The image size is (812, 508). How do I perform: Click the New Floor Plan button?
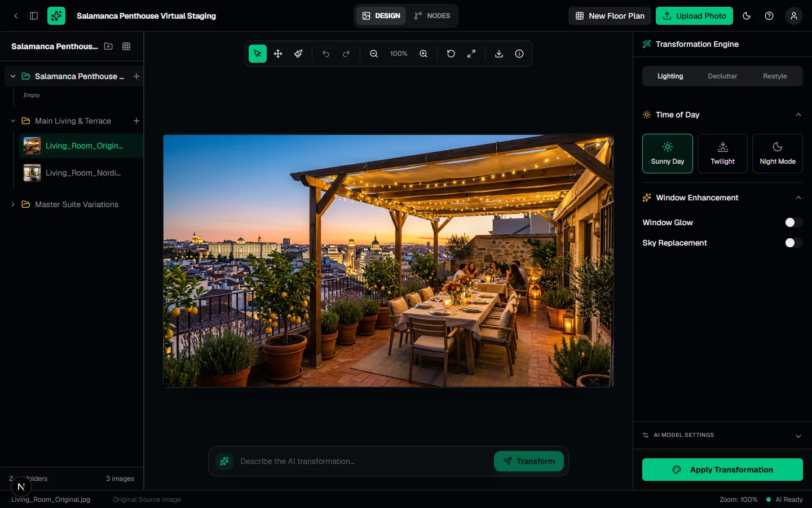610,16
